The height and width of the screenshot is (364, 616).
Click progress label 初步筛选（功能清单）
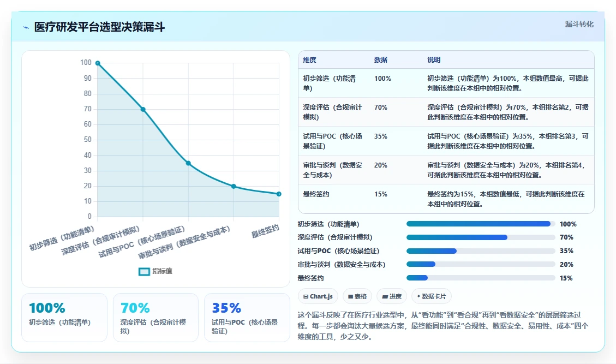coord(328,224)
